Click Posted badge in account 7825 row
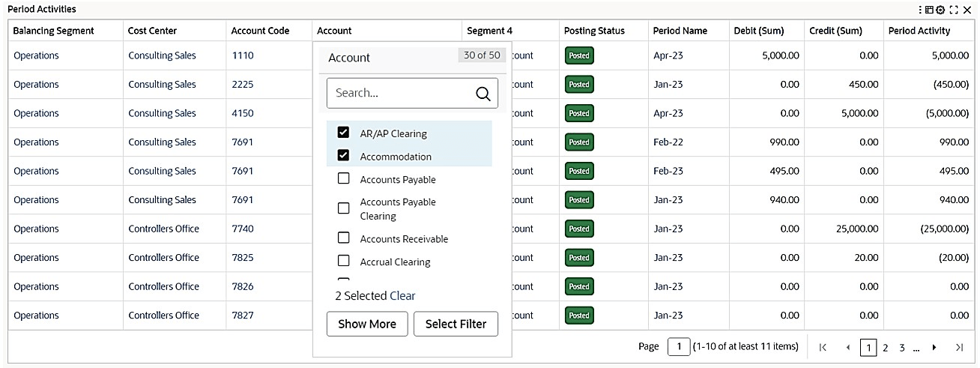The image size is (980, 368). (579, 258)
